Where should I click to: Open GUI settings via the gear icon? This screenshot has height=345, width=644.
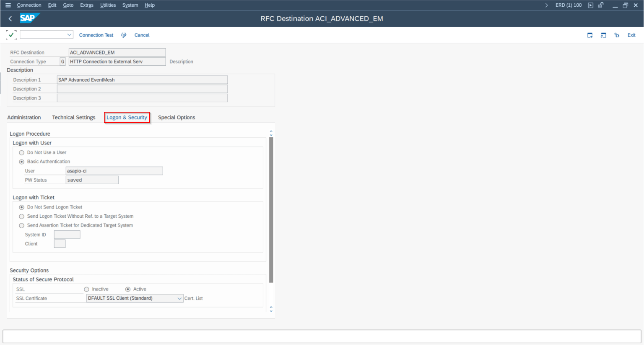pyautogui.click(x=617, y=35)
